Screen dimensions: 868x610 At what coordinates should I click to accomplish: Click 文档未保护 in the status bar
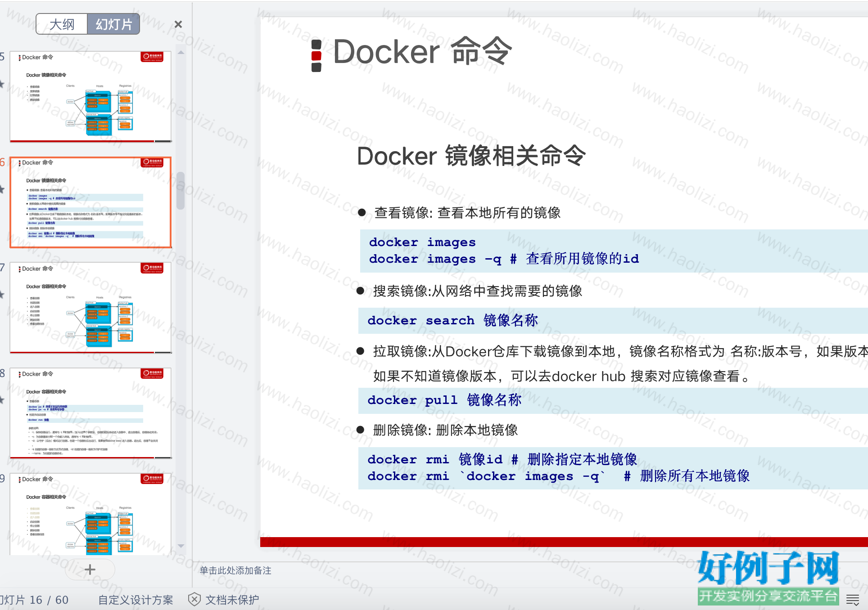(x=232, y=600)
